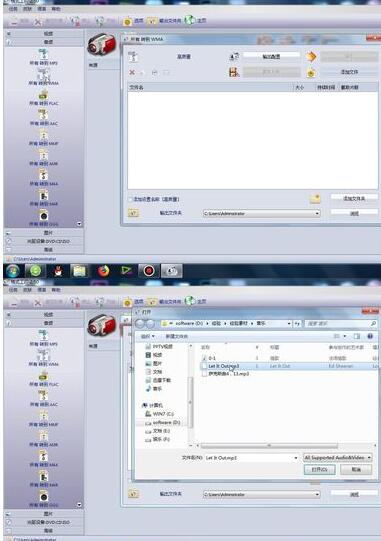Select 所有 转到 MMF in the WMA-dialog window
The image size is (381, 541).
pos(43,138)
